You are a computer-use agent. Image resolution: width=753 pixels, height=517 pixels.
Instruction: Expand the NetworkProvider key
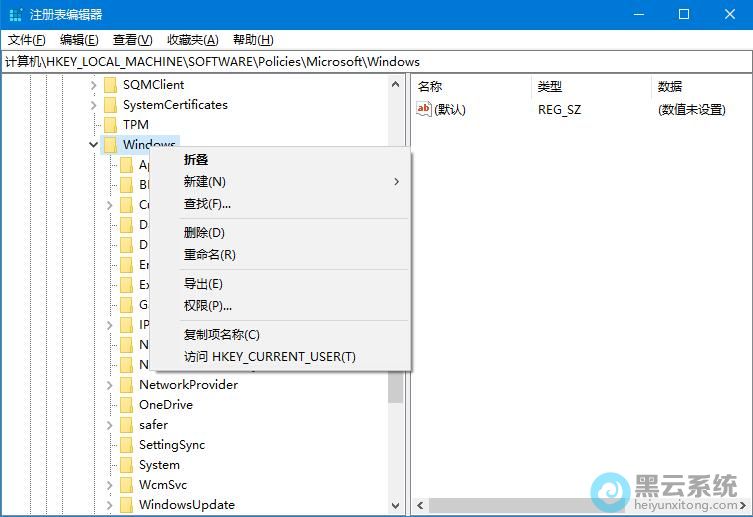(109, 385)
